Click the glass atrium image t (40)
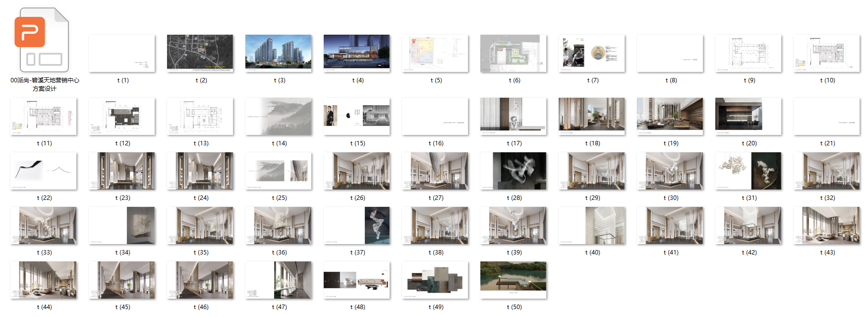 591,225
